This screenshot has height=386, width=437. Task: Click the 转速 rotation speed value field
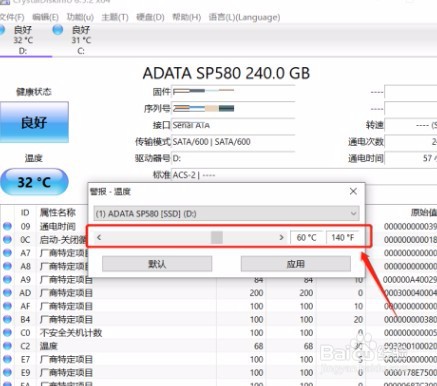[411, 125]
